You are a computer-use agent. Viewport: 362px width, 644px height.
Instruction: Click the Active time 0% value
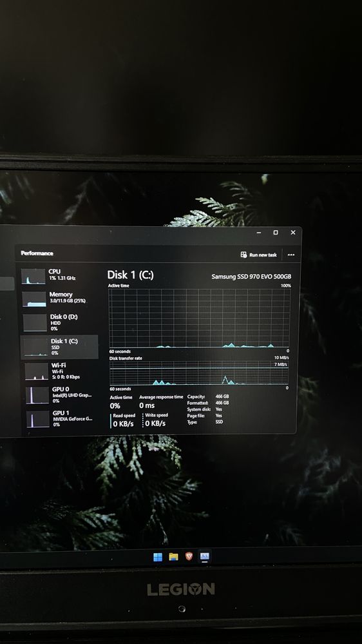(x=115, y=405)
